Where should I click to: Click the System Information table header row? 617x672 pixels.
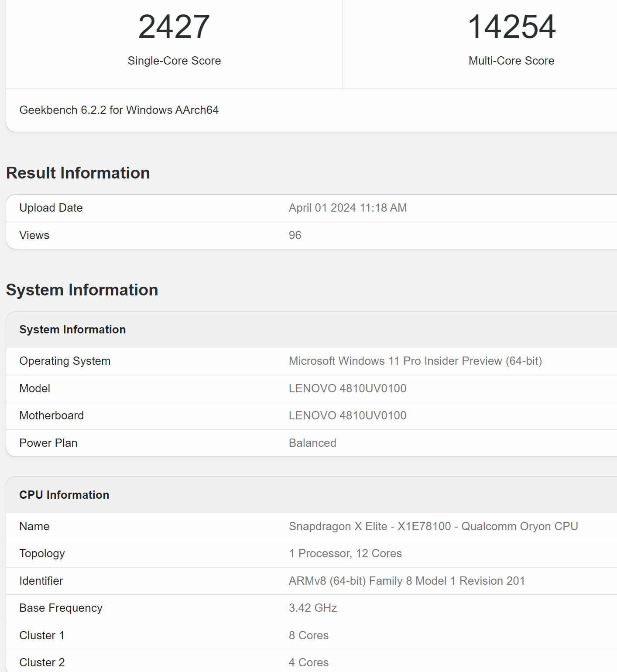[72, 329]
